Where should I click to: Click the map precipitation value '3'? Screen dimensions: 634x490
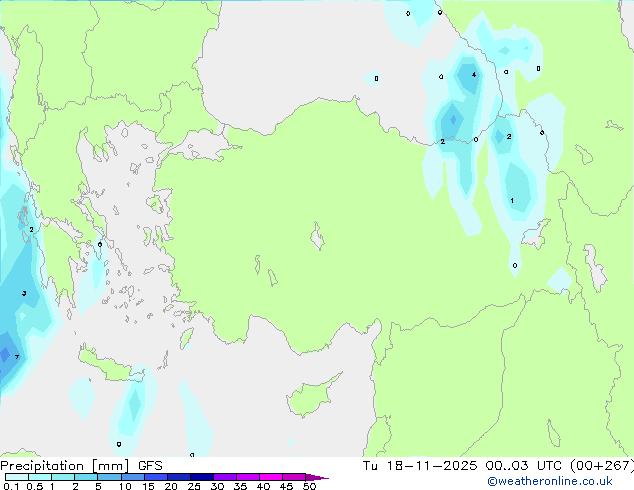click(24, 293)
